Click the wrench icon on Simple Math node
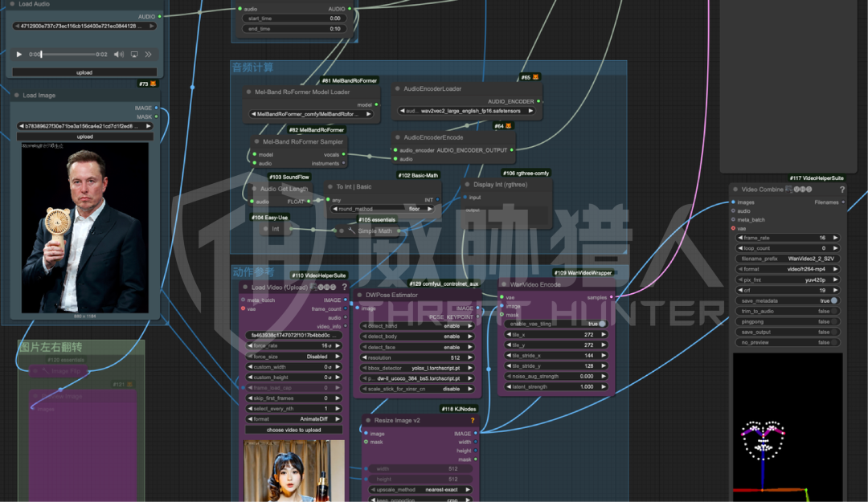This screenshot has height=502, width=868. coord(351,231)
